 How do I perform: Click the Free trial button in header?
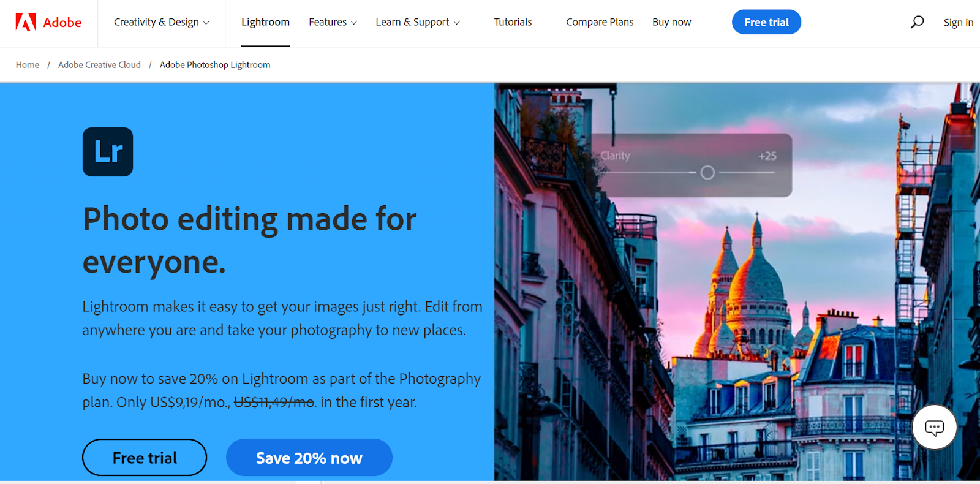[766, 22]
